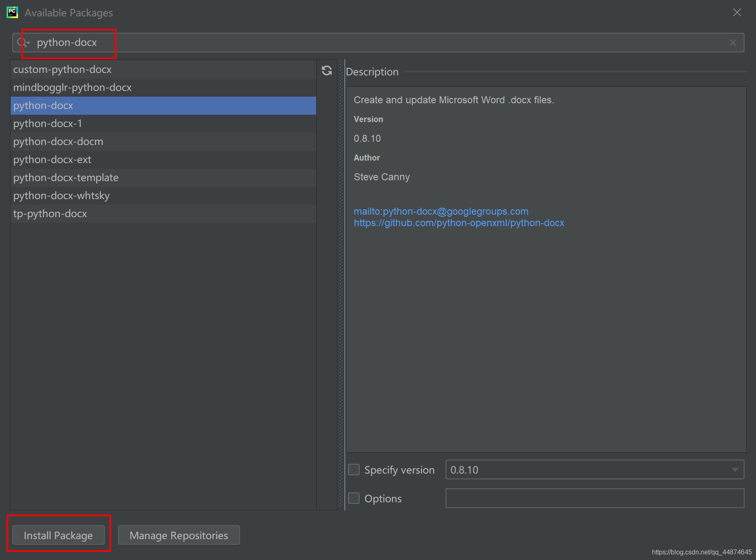Viewport: 756px width, 560px height.
Task: Select custom-python-docx in package list
Action: pos(163,70)
